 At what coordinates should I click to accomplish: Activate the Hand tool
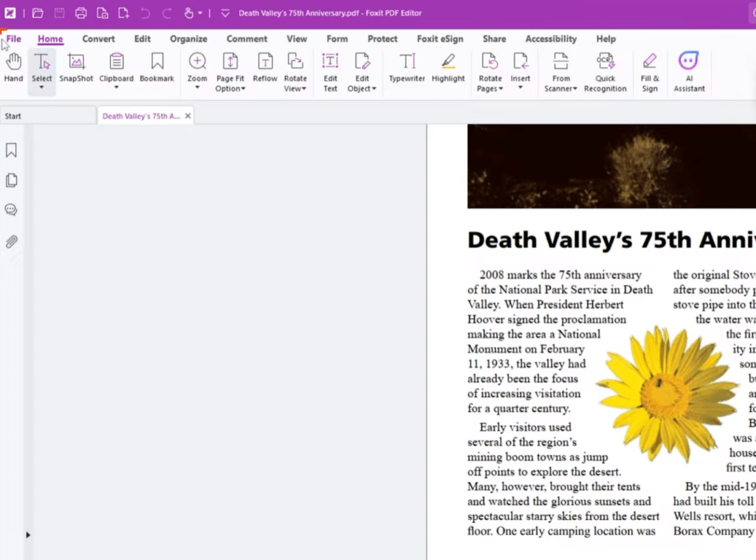pos(13,70)
